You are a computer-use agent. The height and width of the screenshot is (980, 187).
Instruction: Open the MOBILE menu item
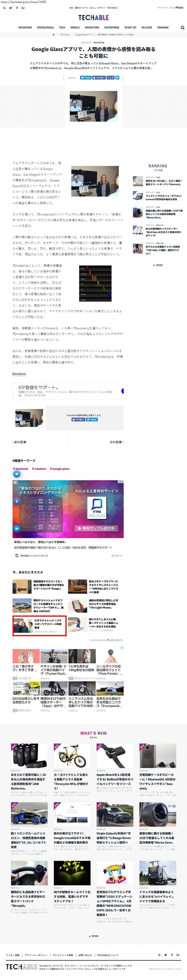[75, 27]
